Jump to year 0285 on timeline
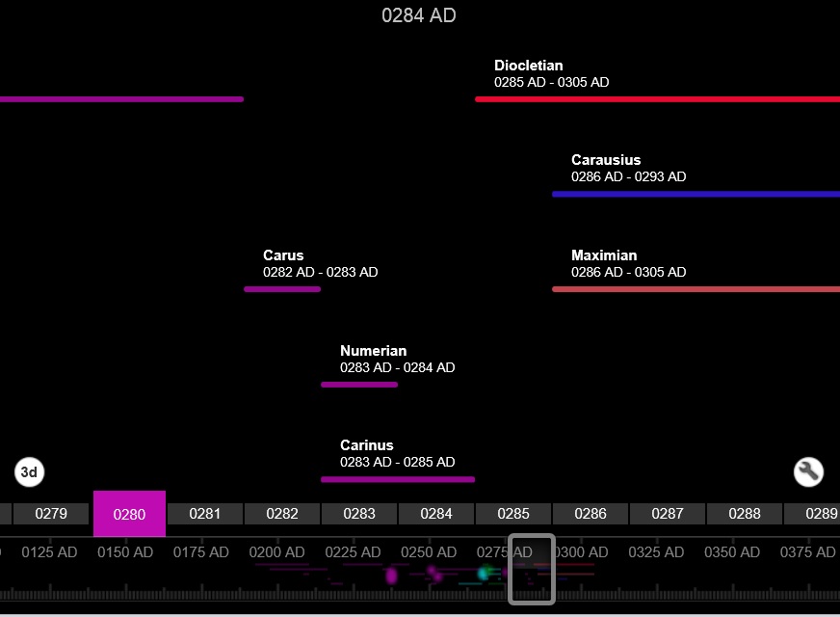Screen dimensions: 840x617 pos(513,514)
